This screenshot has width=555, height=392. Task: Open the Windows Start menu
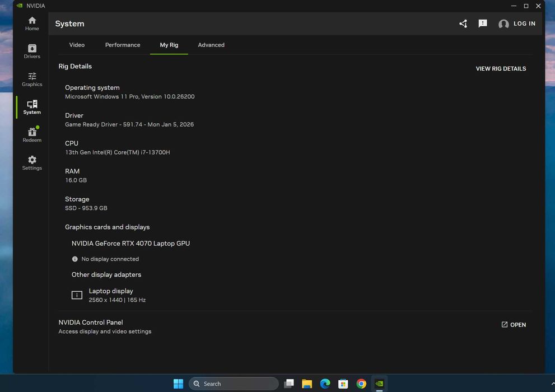179,384
